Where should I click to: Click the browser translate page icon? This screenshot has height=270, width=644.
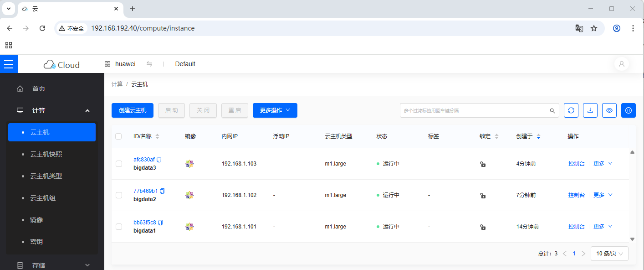tap(579, 28)
